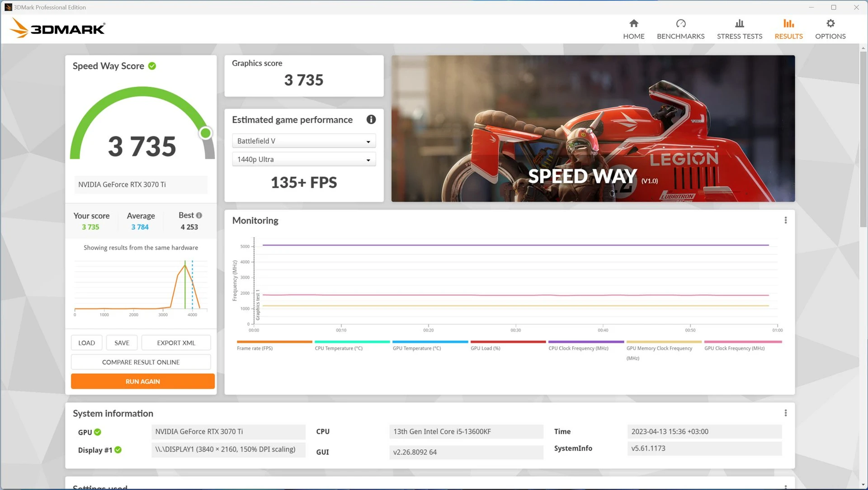Click the vertical scrollbar thumb
Screen dimensions: 868x490
863,138
